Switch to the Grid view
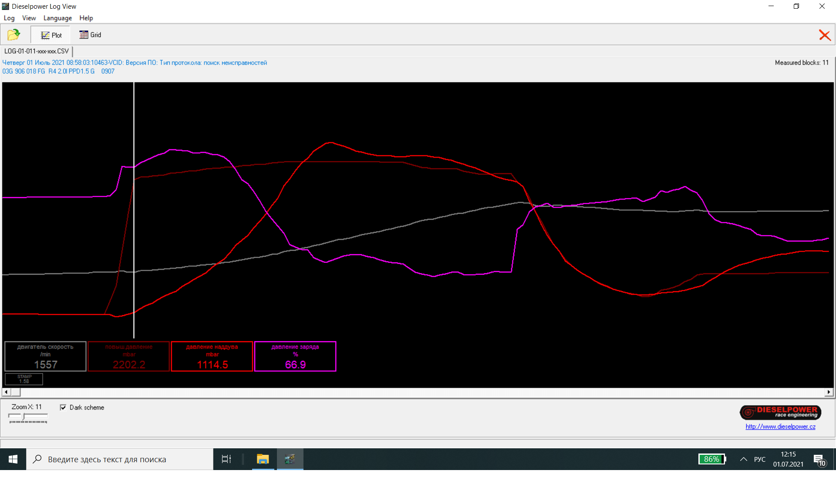 coord(90,35)
